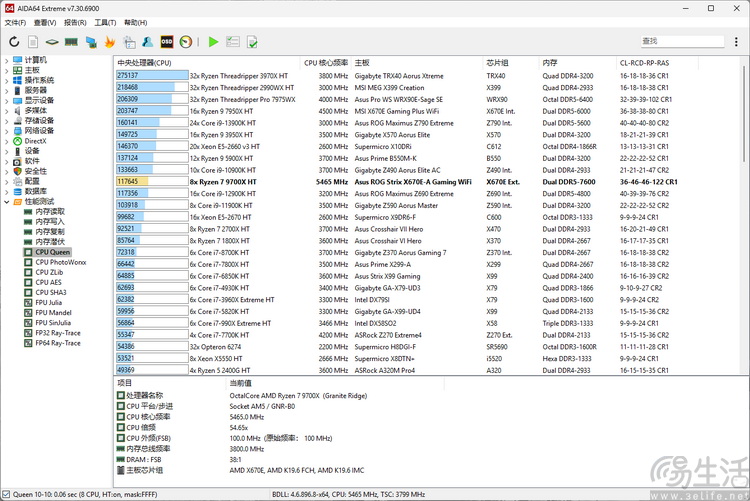Open the OSD panel icon
750x501 pixels.
(167, 42)
